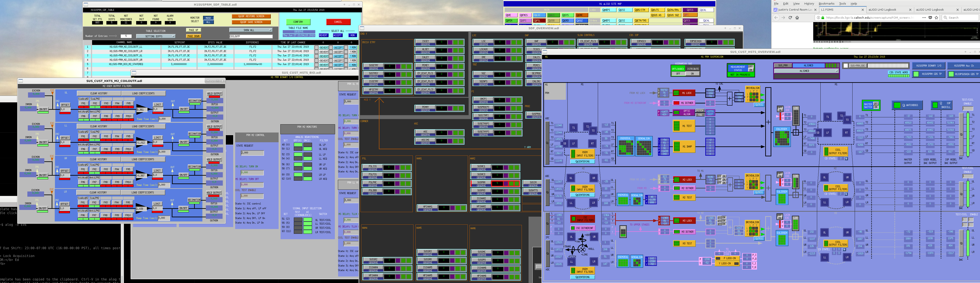This screenshot has width=980, height=283.
Task: Click green CONFIRM button in SDF table
Action: (298, 22)
